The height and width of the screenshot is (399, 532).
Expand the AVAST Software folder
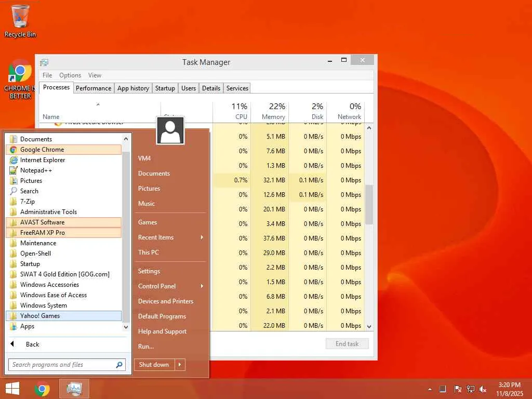point(64,222)
